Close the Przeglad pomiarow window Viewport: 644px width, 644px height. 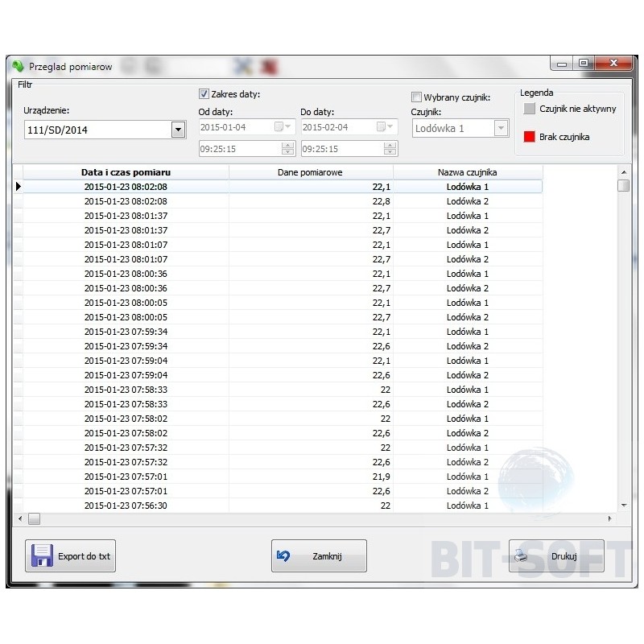pos(613,63)
